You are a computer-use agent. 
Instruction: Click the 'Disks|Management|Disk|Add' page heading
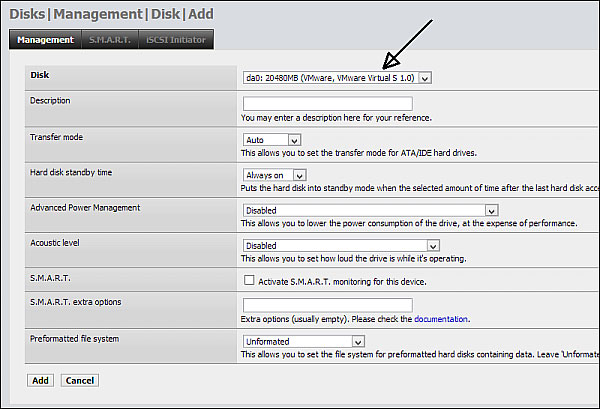(x=111, y=14)
